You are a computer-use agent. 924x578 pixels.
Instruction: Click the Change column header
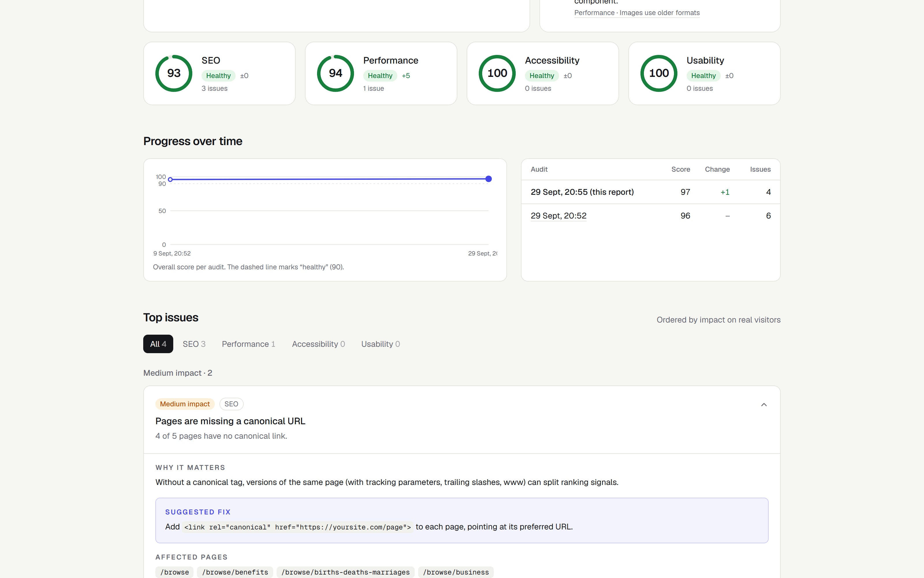pos(717,169)
